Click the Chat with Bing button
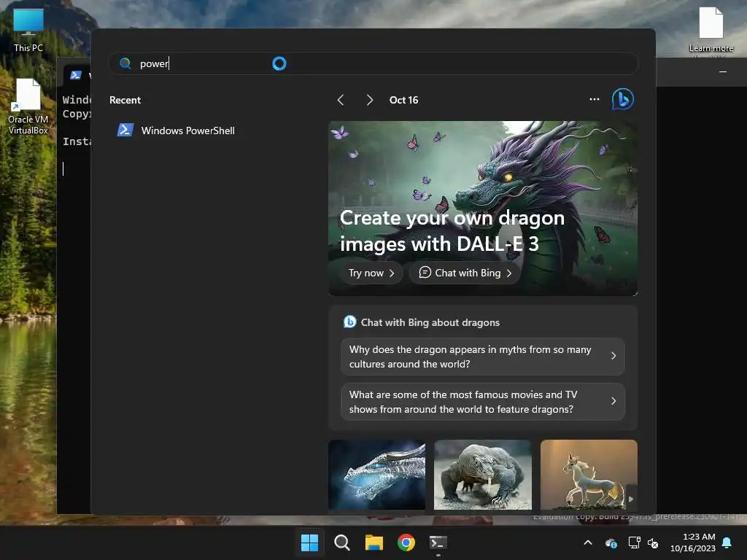This screenshot has height=560, width=747. 465,273
